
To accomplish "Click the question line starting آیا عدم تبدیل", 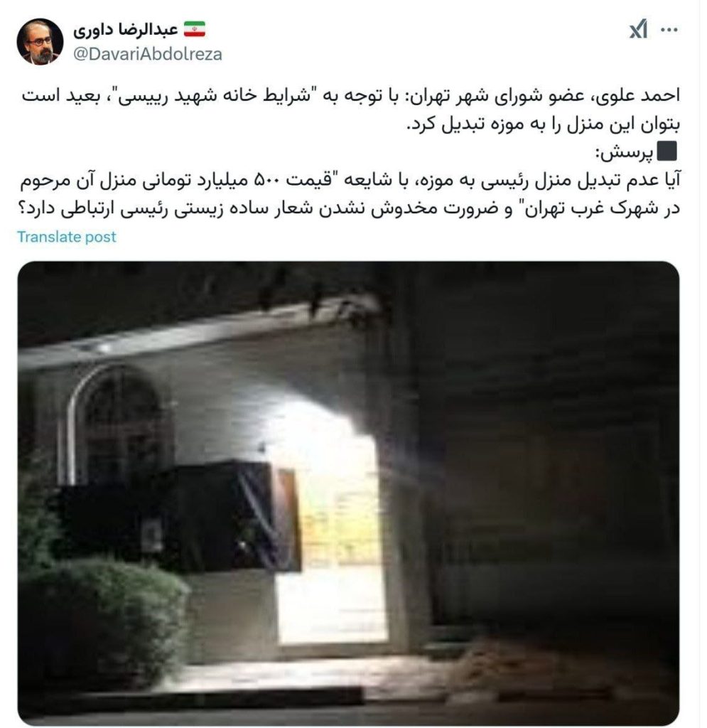I will 350,180.
